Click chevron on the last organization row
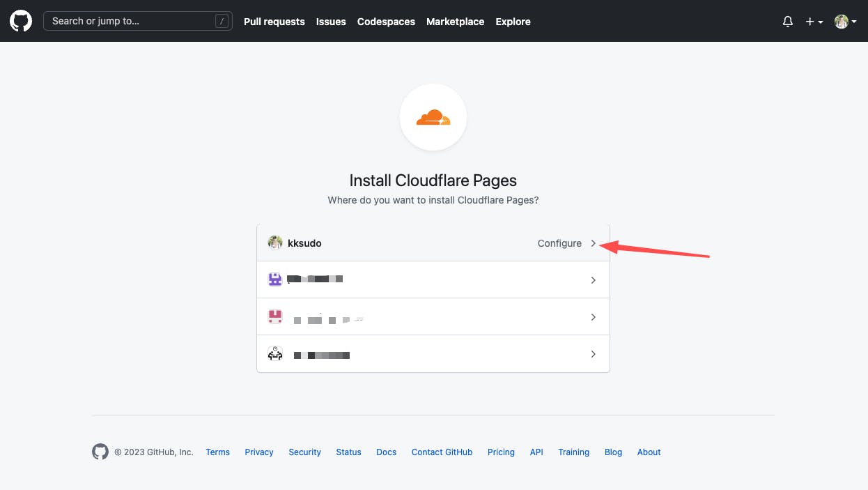 [x=594, y=354]
